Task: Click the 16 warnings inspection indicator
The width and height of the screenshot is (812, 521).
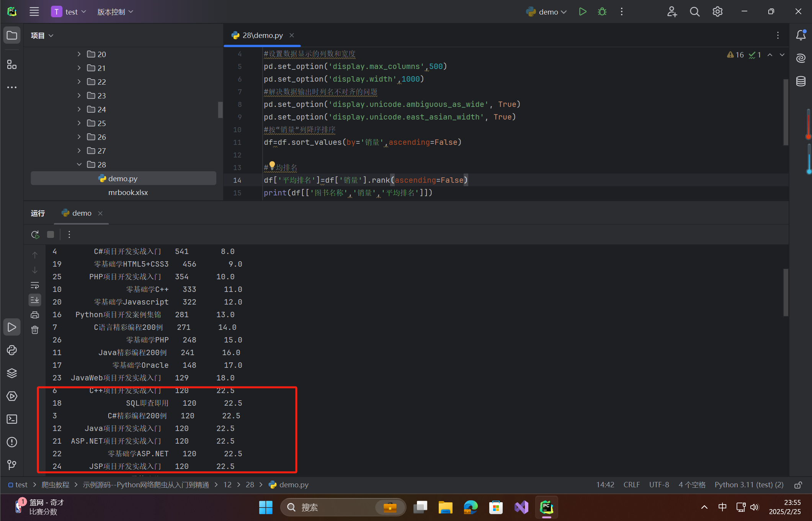Action: coord(735,55)
